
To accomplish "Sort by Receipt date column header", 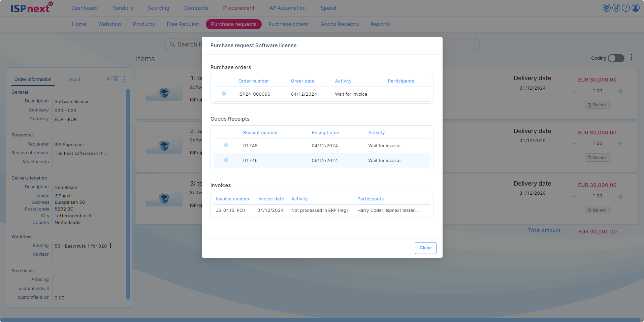I will (x=325, y=133).
